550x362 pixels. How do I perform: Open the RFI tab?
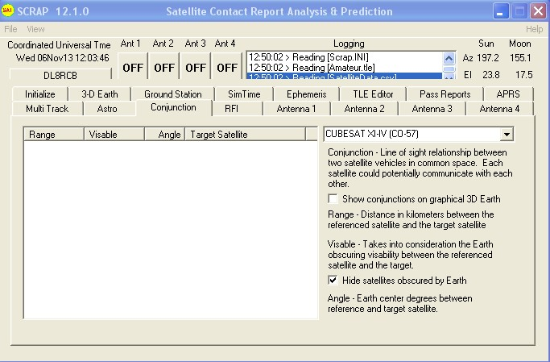pyautogui.click(x=232, y=109)
